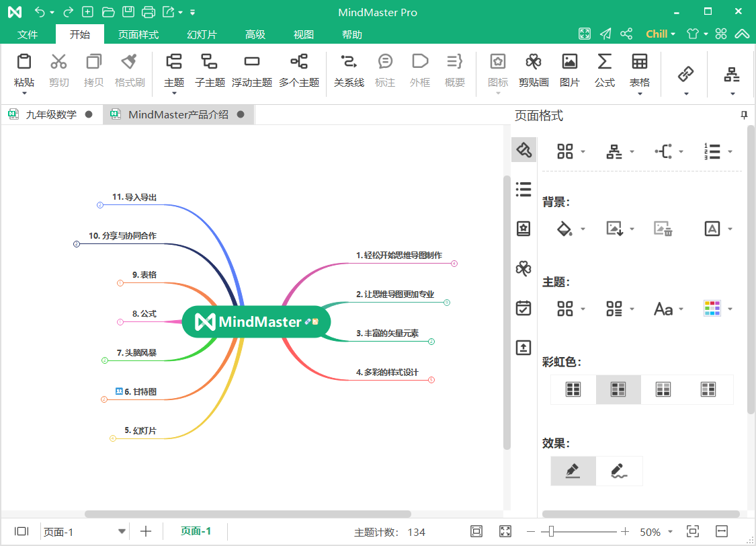Select the first rainbow color option

pyautogui.click(x=573, y=389)
